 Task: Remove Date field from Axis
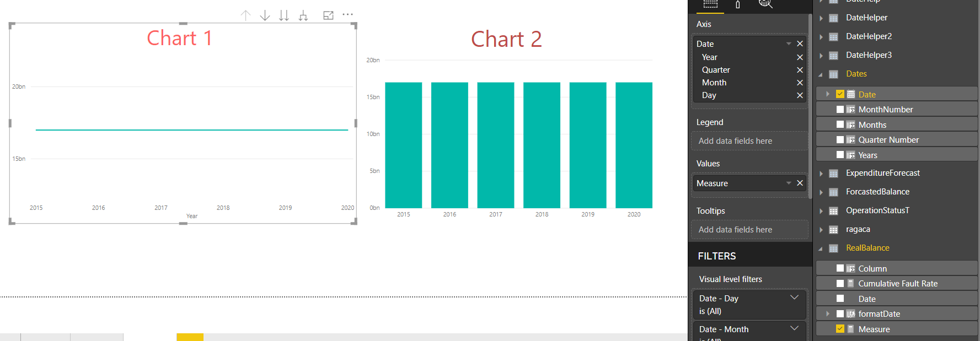(x=800, y=44)
